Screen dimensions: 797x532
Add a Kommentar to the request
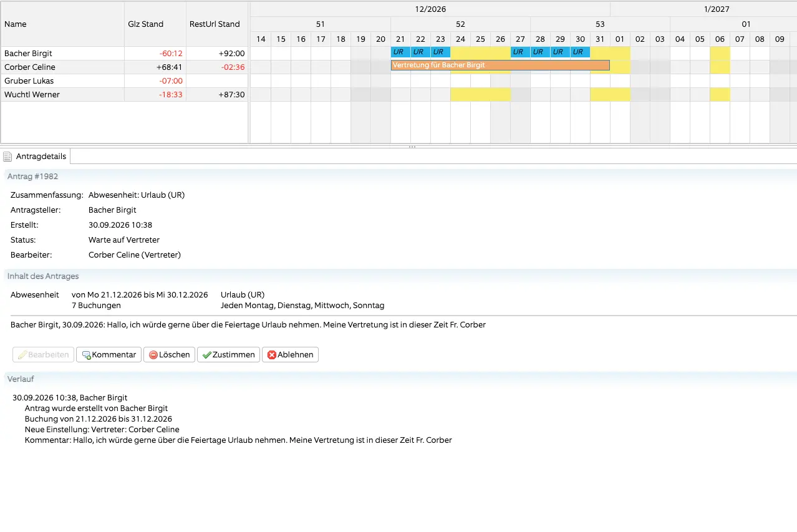point(109,354)
